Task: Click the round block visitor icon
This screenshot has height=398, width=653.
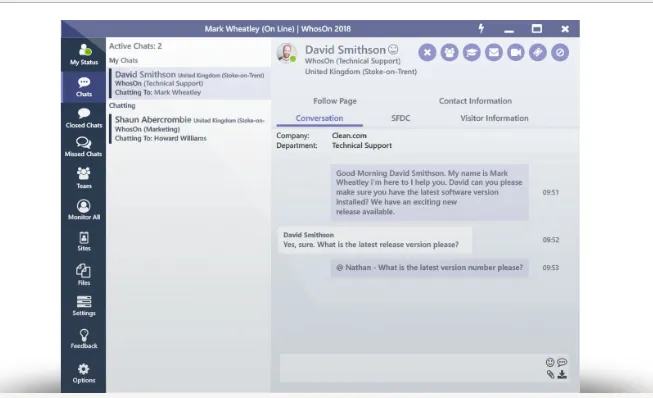Action: [x=560, y=53]
